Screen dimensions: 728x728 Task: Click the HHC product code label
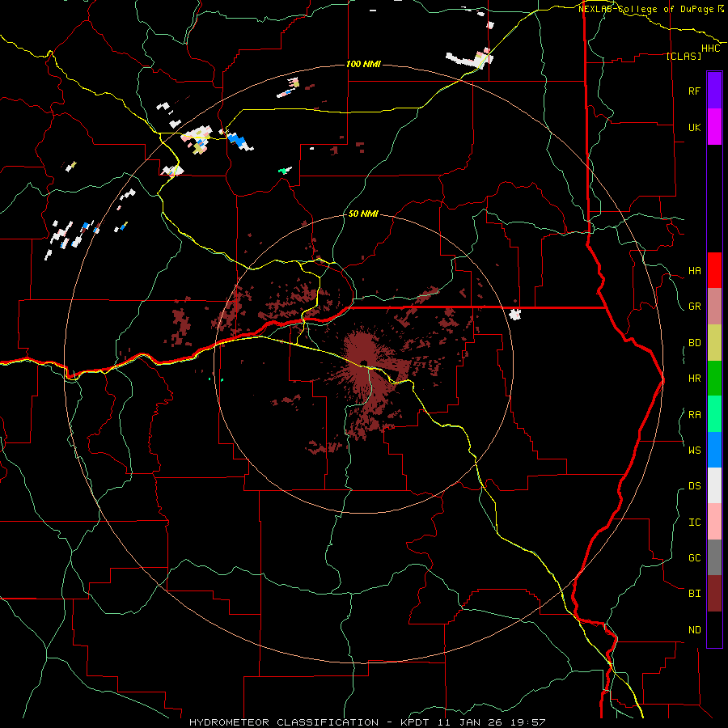click(710, 49)
